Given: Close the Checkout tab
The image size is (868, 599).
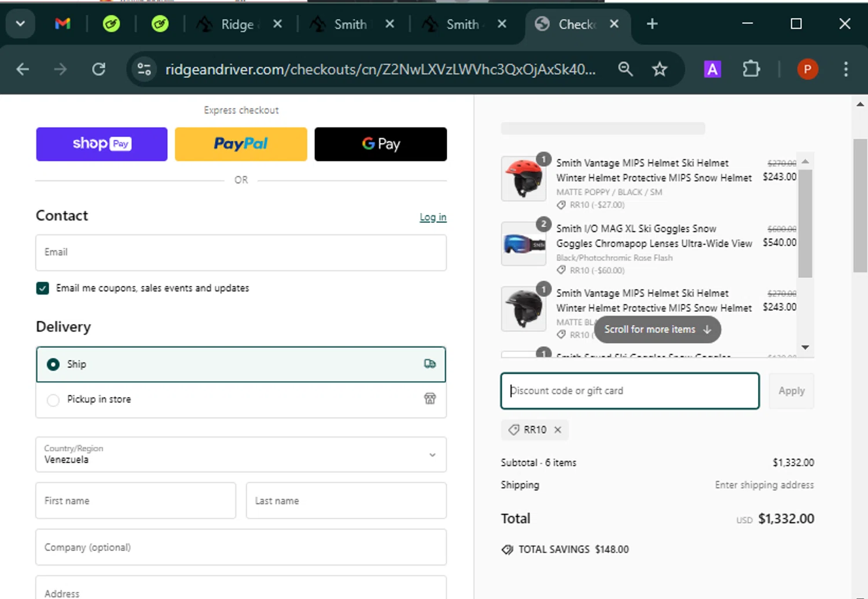Looking at the screenshot, I should 614,24.
